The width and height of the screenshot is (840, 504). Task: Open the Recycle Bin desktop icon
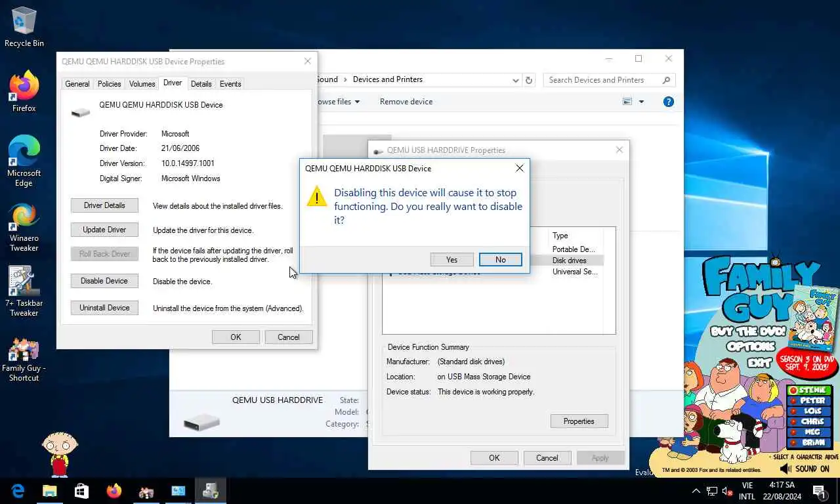click(x=24, y=27)
